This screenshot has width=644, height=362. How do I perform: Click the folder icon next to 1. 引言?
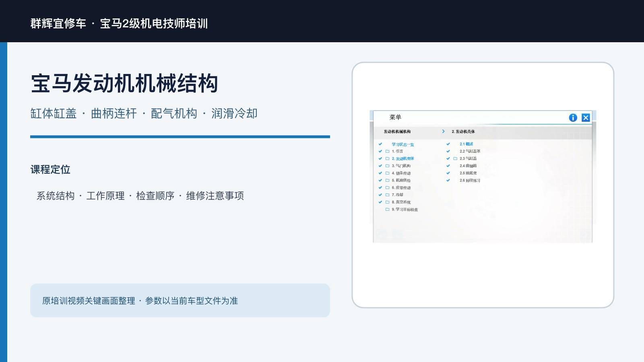pyautogui.click(x=387, y=151)
